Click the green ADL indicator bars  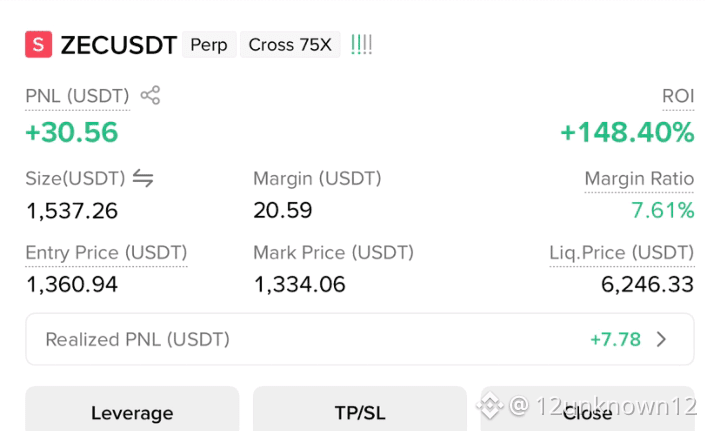[x=361, y=44]
